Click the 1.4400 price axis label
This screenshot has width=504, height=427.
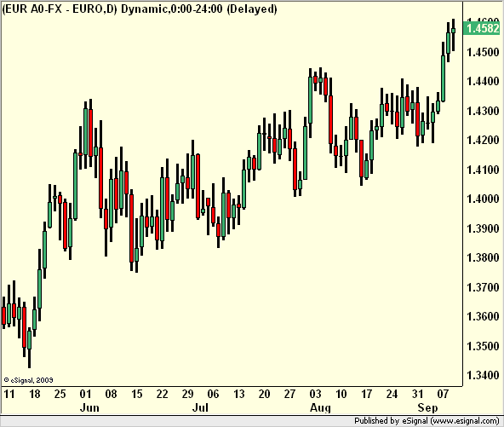(x=483, y=81)
